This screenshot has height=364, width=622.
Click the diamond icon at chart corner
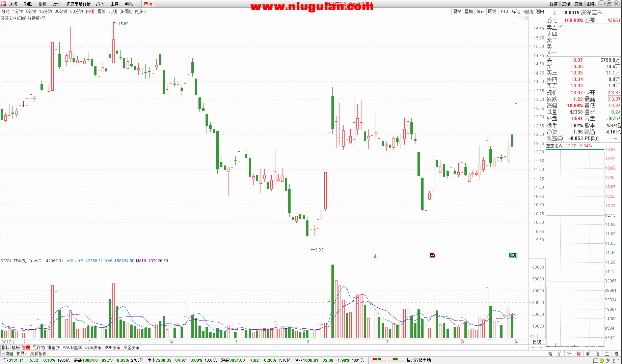[x=521, y=18]
